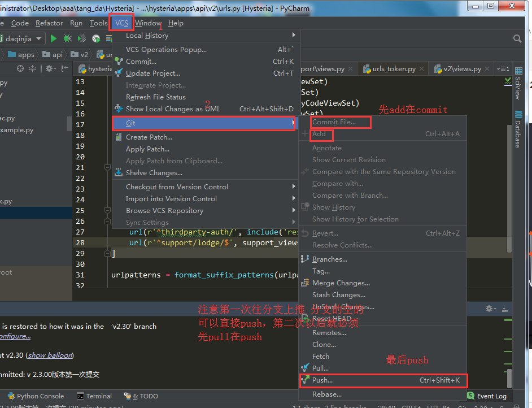Choose Merge Changes... in Git submenu

click(x=383, y=283)
